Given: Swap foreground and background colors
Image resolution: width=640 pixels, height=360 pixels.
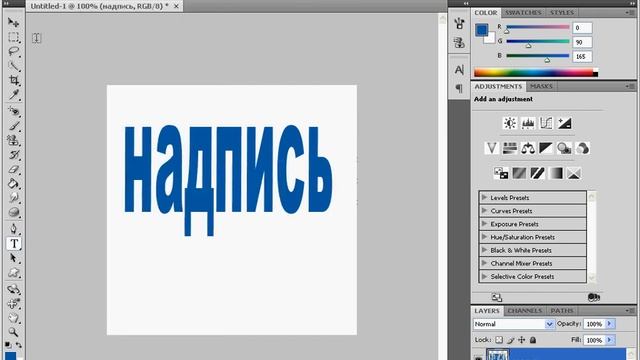Looking at the screenshot, I should [x=19, y=345].
